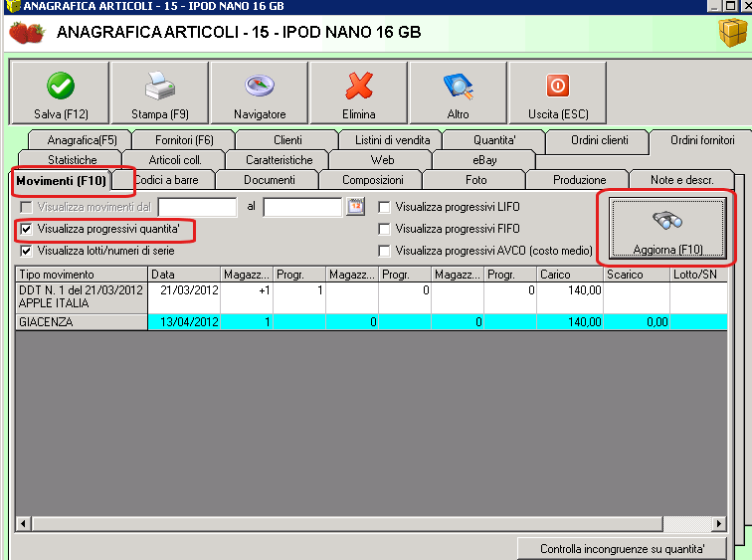Click the start date field after 'dal'
Screen dimensions: 752x560
coord(198,207)
